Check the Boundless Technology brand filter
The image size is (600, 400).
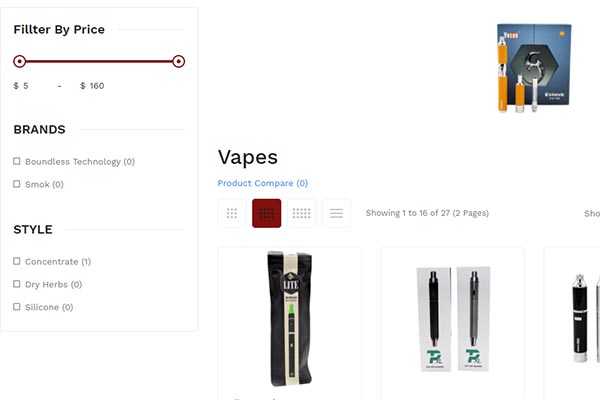pyautogui.click(x=16, y=161)
